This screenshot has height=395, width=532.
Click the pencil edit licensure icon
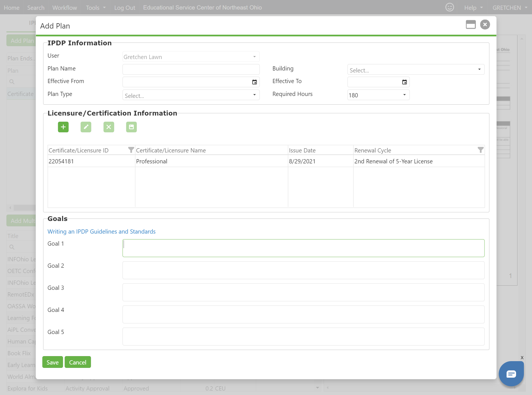coord(86,127)
